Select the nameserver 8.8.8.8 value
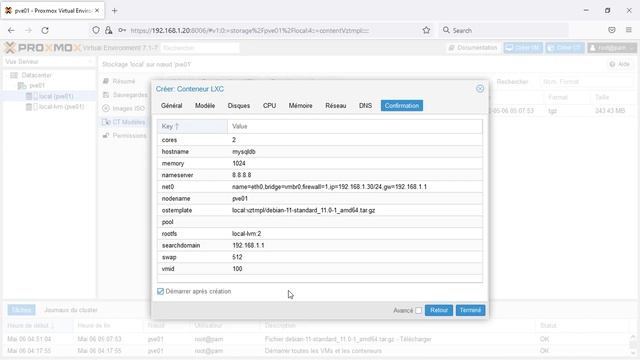This screenshot has width=640, height=360. coord(242,175)
